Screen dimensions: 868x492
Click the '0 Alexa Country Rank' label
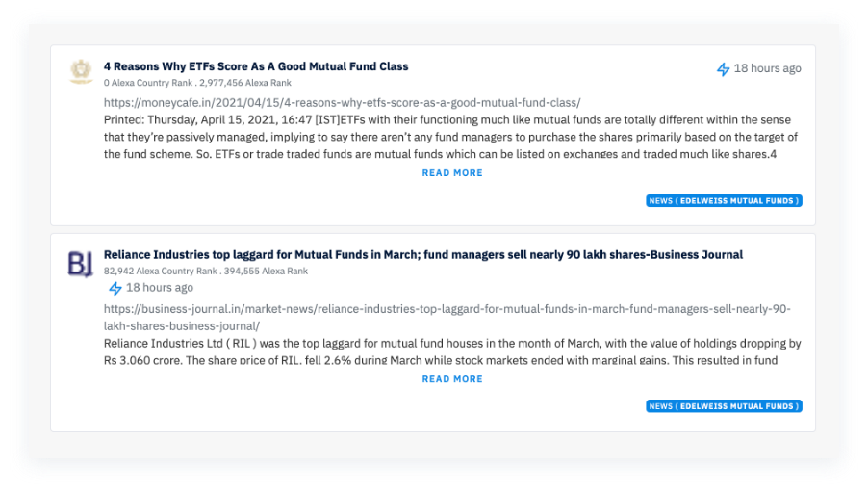[148, 83]
